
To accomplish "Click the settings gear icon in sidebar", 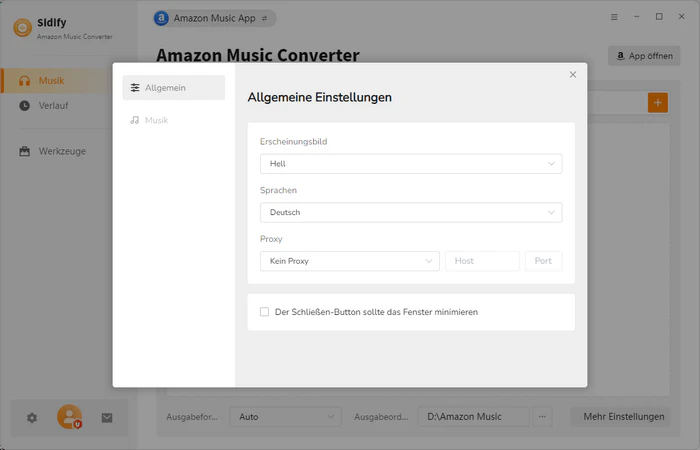I will click(x=32, y=418).
